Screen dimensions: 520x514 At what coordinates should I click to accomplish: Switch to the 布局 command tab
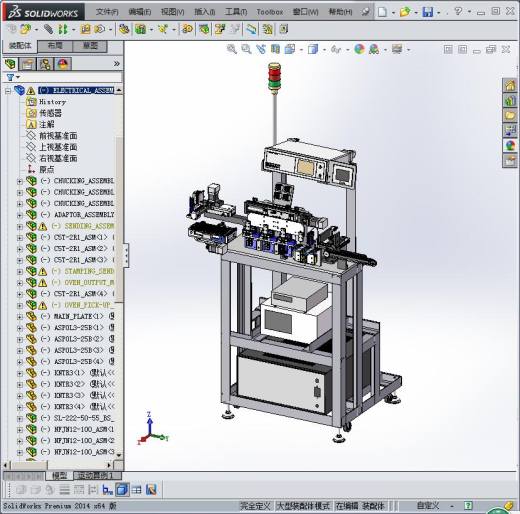[x=55, y=46]
